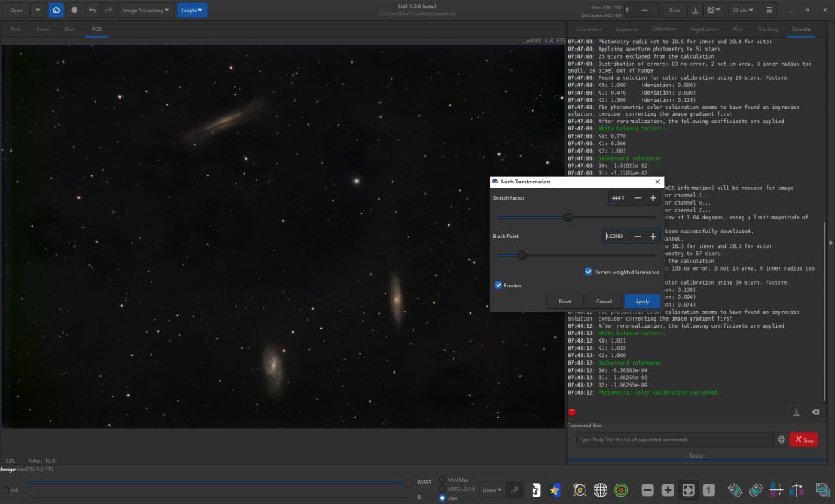Cancel the Asinh Transformation dialog
The image size is (835, 504).
603,302
